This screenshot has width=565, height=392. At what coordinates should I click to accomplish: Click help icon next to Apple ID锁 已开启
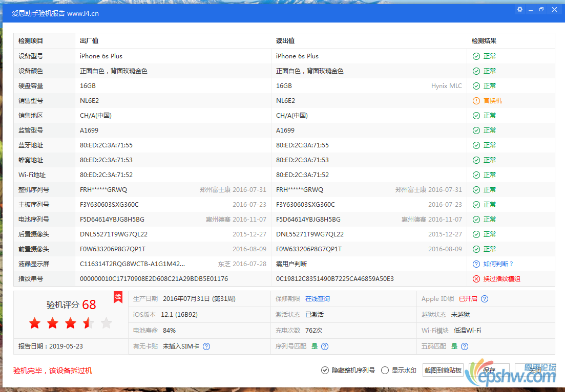coord(485,299)
